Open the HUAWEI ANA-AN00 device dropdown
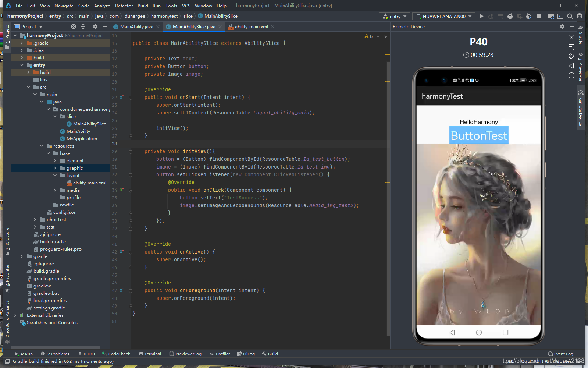Image resolution: width=588 pixels, height=368 pixels. tap(444, 16)
